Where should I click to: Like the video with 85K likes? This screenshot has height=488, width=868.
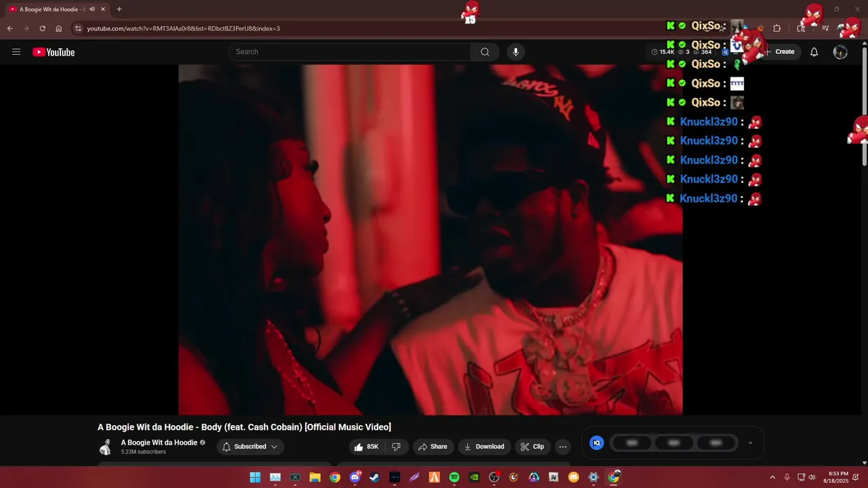click(x=367, y=447)
